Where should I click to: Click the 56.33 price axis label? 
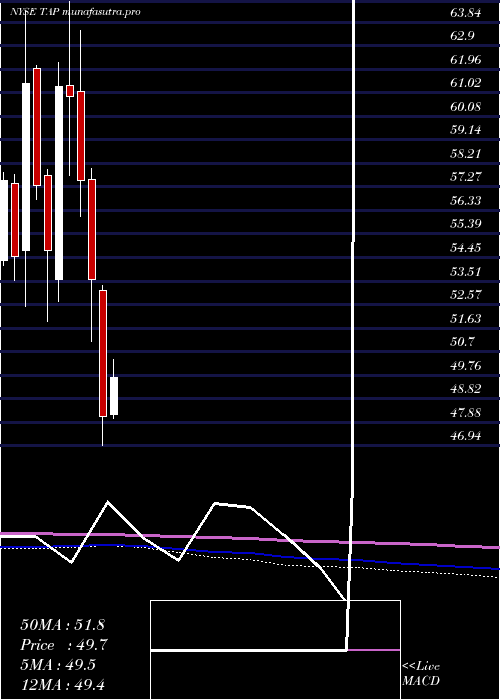[x=466, y=201]
